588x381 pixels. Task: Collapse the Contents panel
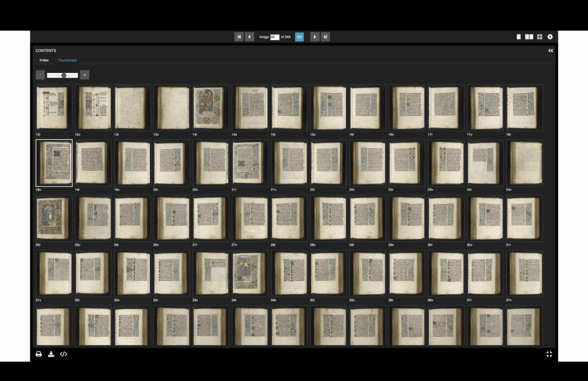tap(551, 51)
